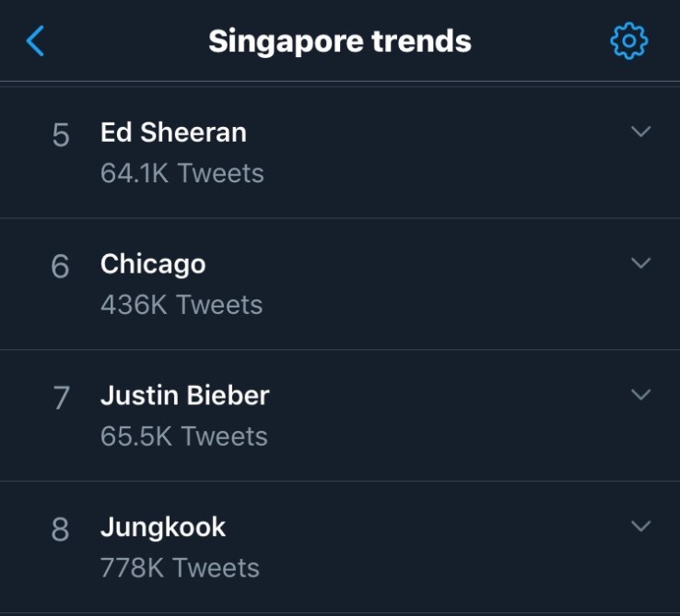Open trend settings via gear icon
Viewport: 680px width, 616px height.
coord(629,41)
